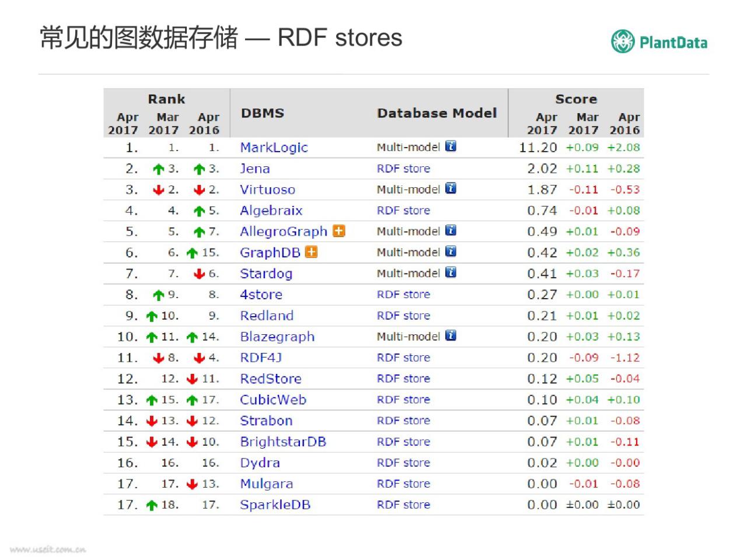Open the Jena DBMS link

(255, 169)
